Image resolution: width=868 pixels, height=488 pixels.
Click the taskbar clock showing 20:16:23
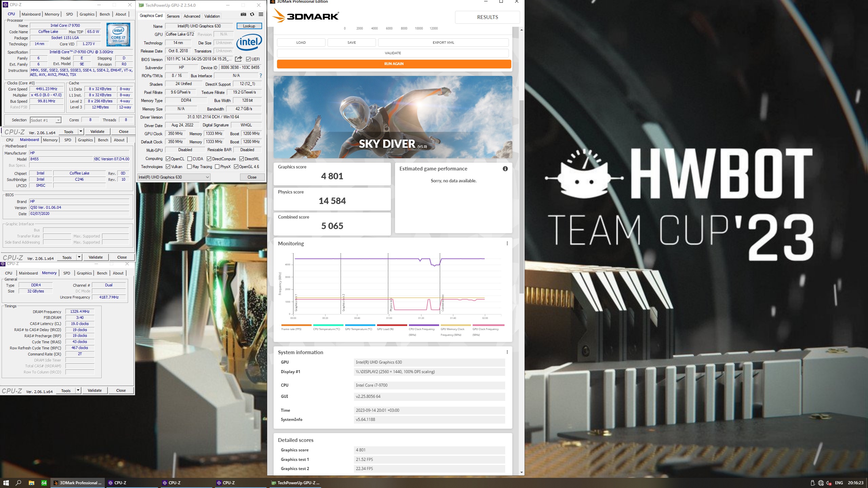point(855,483)
